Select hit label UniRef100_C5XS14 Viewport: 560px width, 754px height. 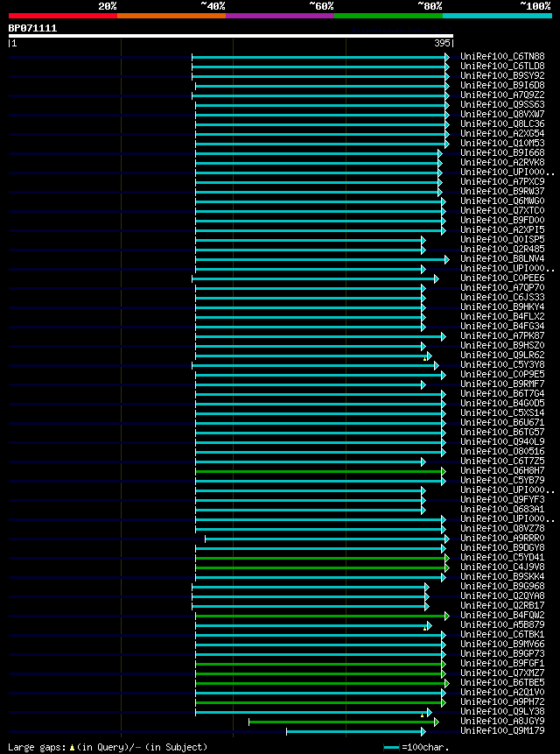pyautogui.click(x=503, y=412)
